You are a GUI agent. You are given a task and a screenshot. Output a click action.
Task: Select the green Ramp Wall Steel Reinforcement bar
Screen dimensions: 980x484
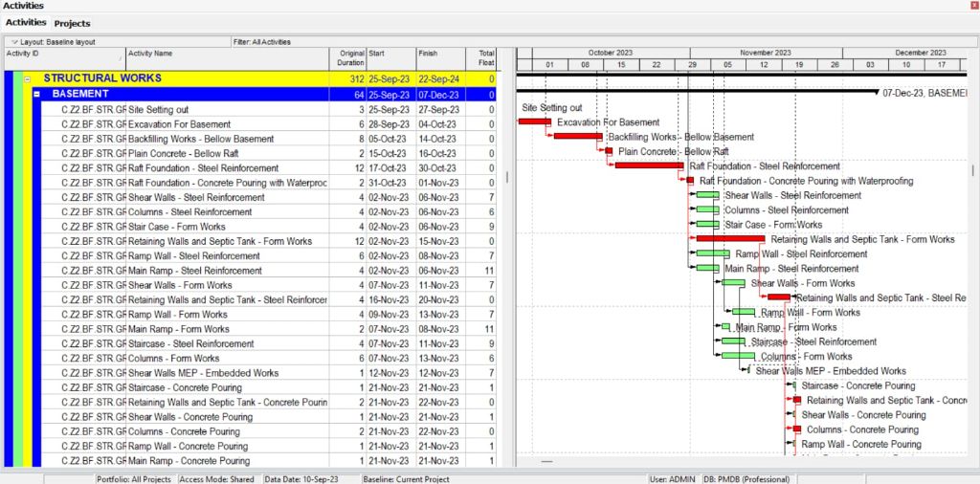pos(712,253)
